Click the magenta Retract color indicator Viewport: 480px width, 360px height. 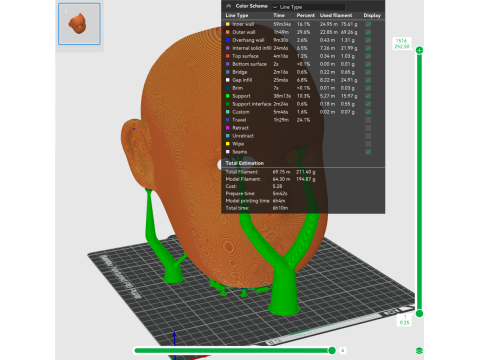coord(228,128)
